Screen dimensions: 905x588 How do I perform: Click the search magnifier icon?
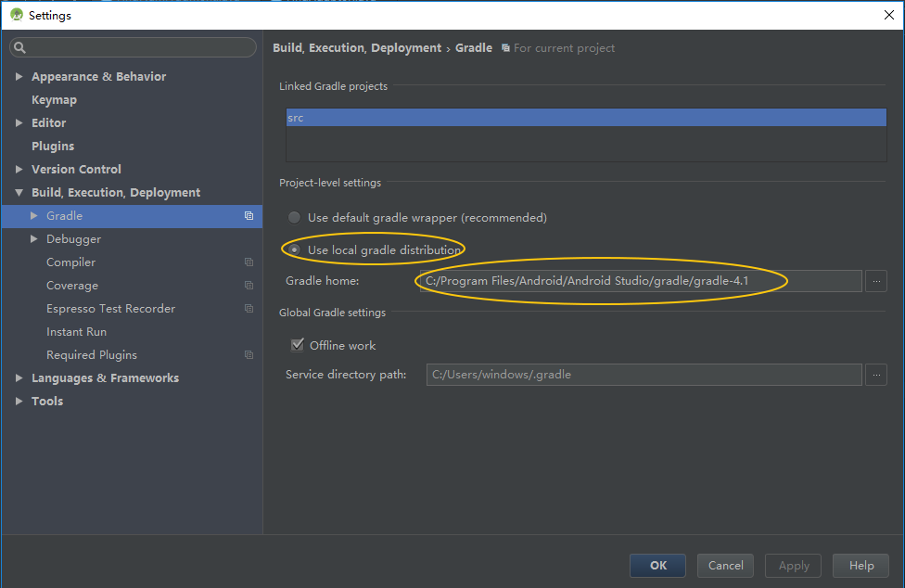click(19, 47)
